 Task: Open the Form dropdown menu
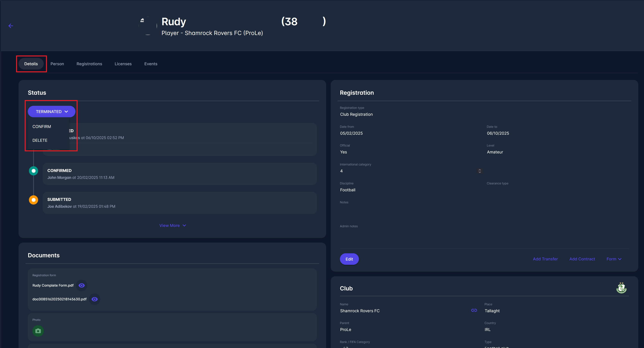tap(614, 259)
